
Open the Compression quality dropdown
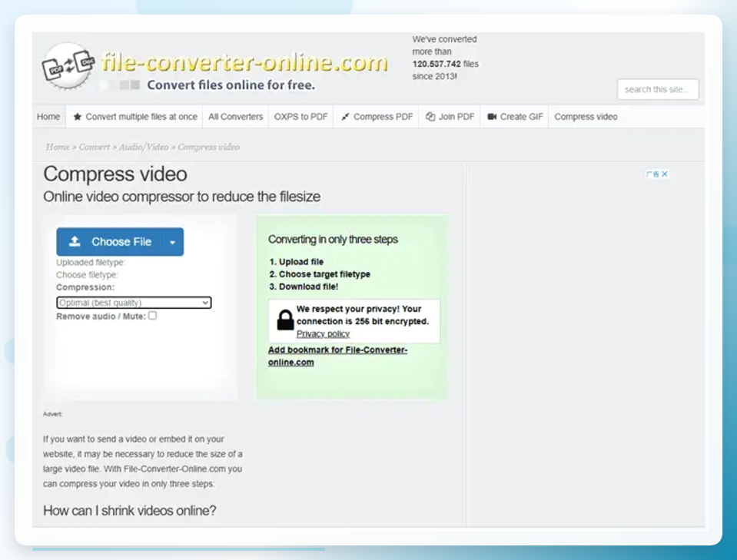coord(134,303)
